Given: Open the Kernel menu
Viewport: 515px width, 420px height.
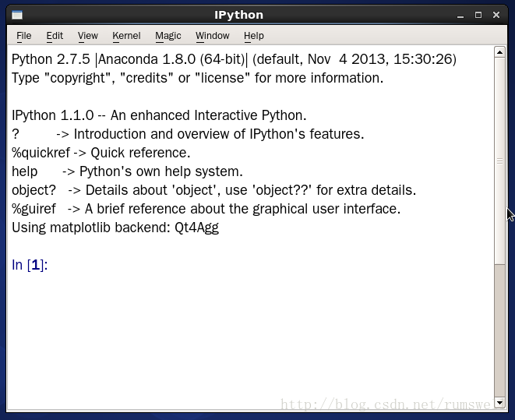Looking at the screenshot, I should (x=126, y=36).
